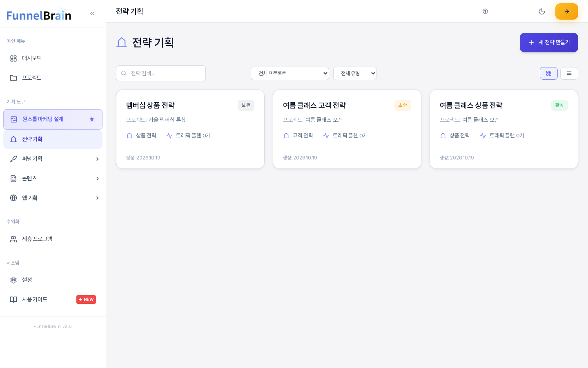Click 전략 기획 breadcrumb title in top bar

pyautogui.click(x=129, y=11)
